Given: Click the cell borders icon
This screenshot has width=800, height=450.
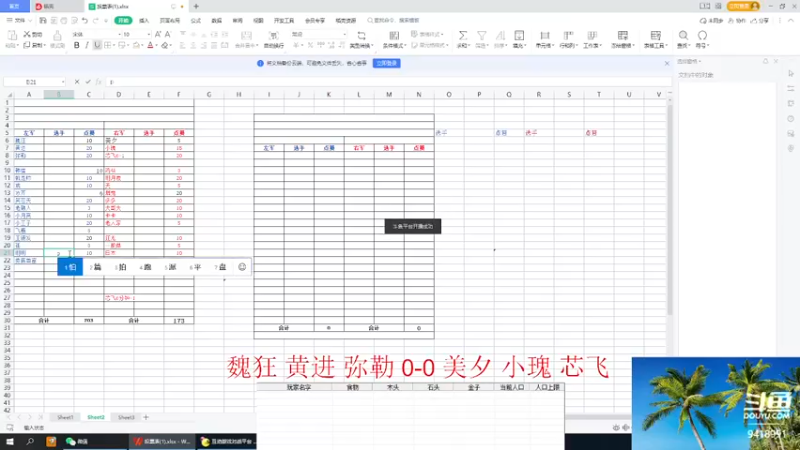Looking at the screenshot, I should (x=108, y=45).
